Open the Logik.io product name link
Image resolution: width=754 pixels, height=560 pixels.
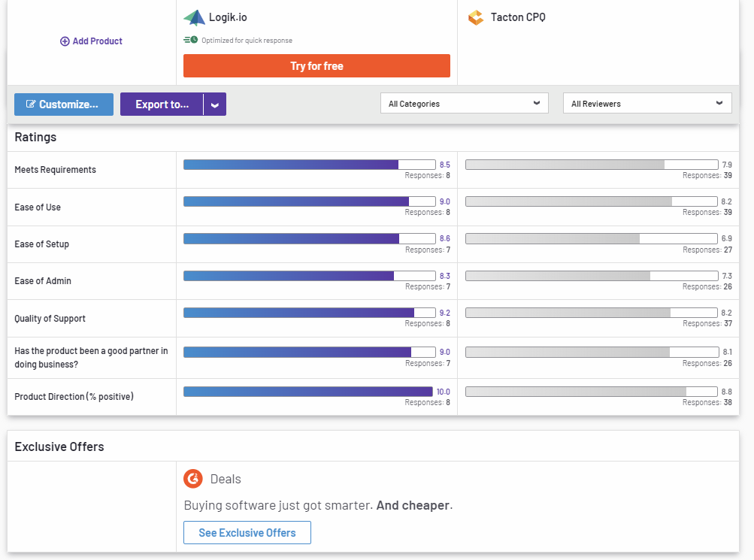(228, 17)
